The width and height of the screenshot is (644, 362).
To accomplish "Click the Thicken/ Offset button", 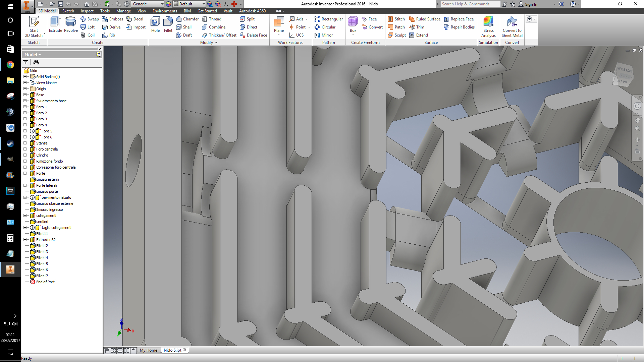I will pyautogui.click(x=219, y=35).
